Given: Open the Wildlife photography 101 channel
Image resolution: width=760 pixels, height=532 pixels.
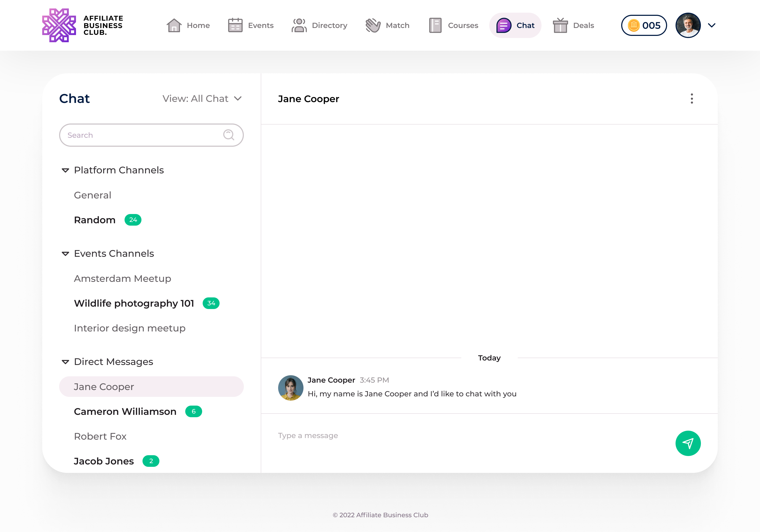Looking at the screenshot, I should [x=134, y=303].
